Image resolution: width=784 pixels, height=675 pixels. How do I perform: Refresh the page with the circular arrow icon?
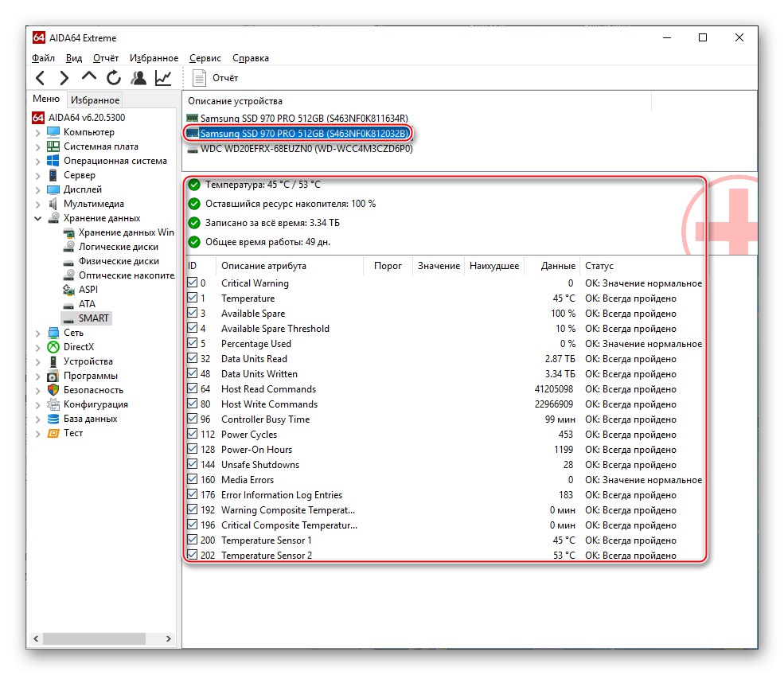click(112, 77)
